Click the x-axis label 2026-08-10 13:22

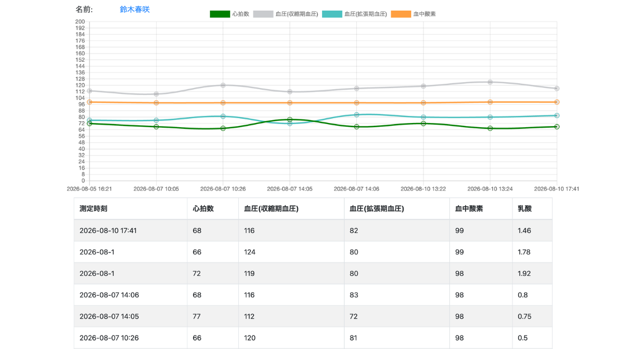pos(423,189)
